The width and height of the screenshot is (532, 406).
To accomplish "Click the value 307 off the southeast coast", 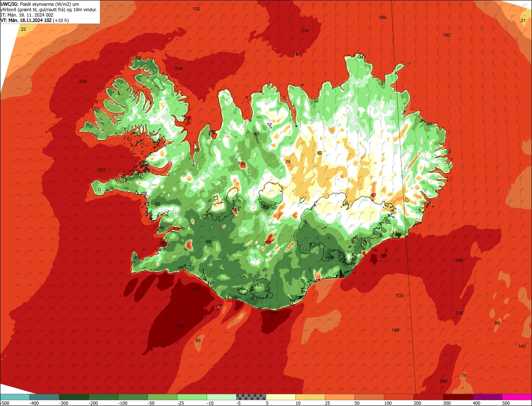I will click(384, 256).
